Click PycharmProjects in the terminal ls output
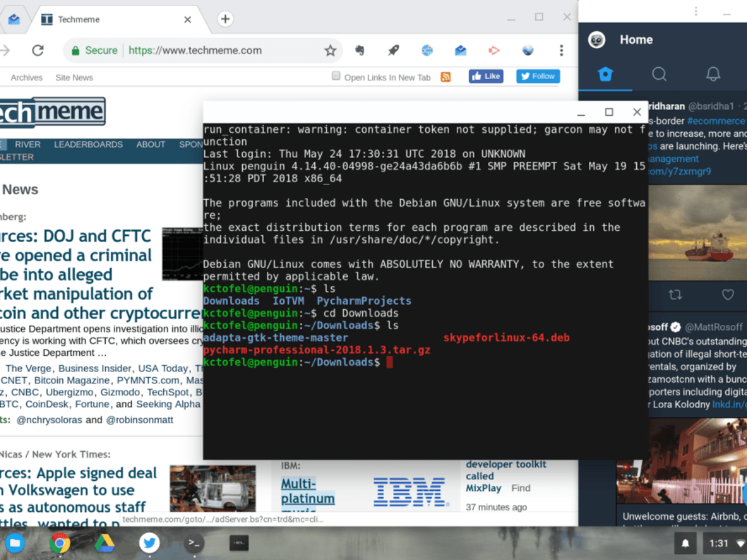This screenshot has width=747, height=560. tap(364, 301)
